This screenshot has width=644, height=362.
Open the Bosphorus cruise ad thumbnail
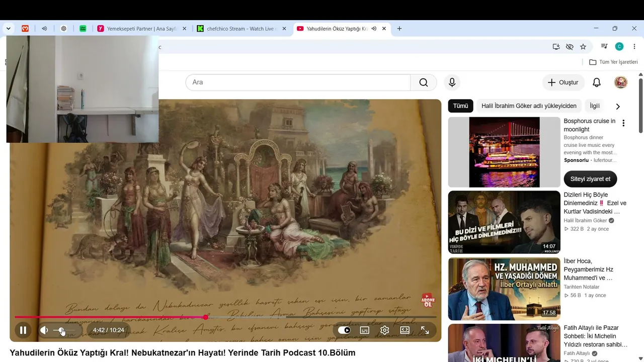(x=504, y=152)
